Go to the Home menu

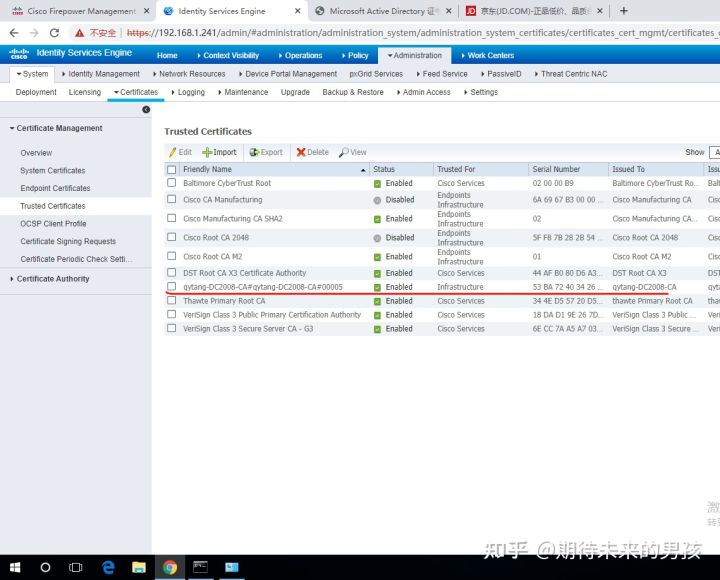click(167, 55)
